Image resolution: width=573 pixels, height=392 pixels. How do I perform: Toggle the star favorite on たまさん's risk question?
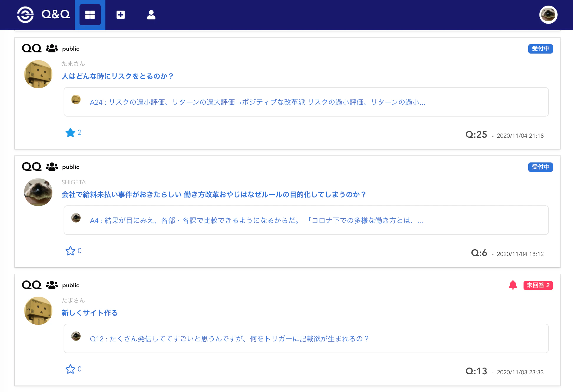70,132
